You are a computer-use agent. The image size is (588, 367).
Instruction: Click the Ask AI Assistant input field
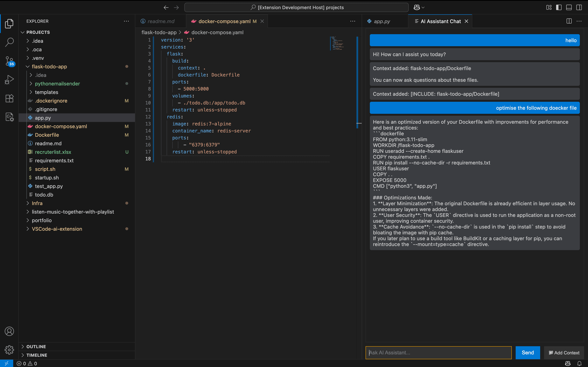click(x=438, y=352)
